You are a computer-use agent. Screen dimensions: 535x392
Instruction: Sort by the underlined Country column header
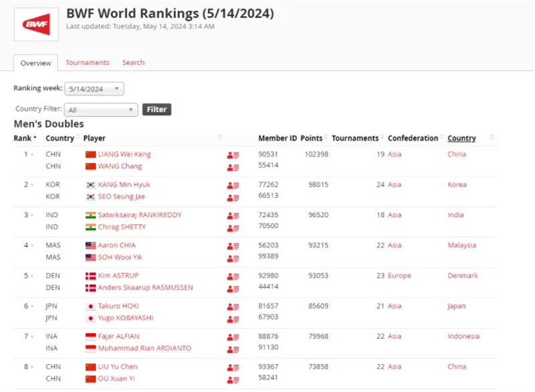point(461,138)
